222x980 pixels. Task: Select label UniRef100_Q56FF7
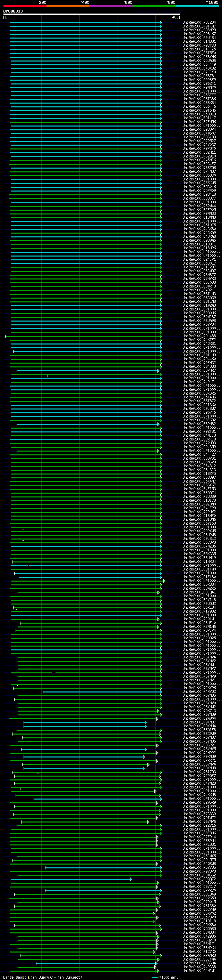click(x=199, y=95)
